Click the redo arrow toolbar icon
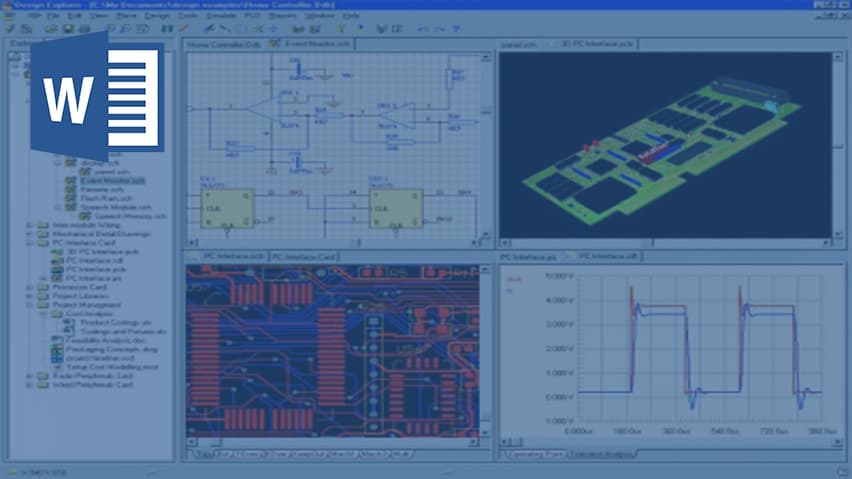This screenshot has width=852, height=479. coord(439,29)
